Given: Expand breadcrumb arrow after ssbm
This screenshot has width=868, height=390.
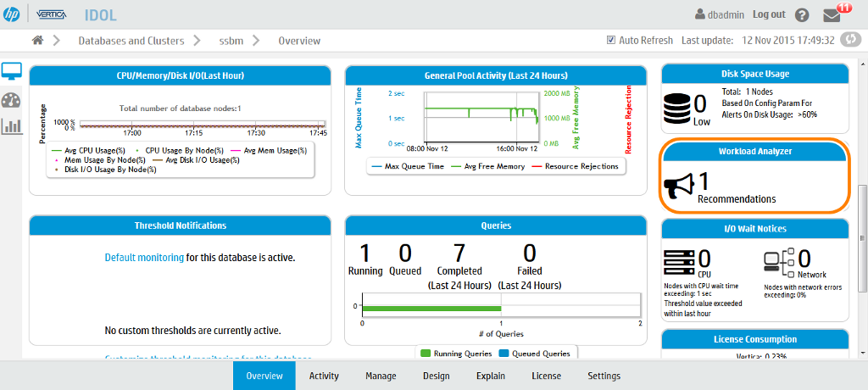Looking at the screenshot, I should point(258,40).
